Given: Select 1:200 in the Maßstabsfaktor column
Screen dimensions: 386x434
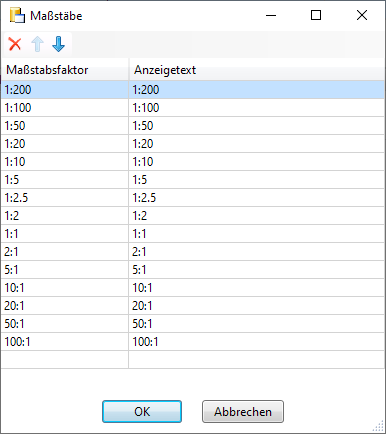Looking at the screenshot, I should (65, 90).
